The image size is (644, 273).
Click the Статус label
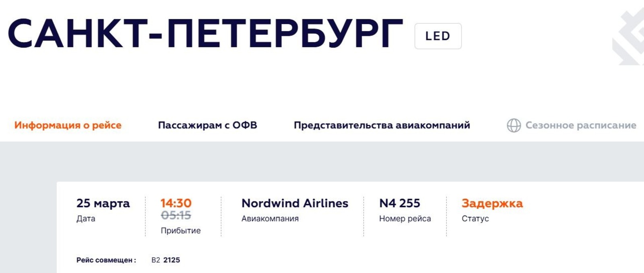click(x=475, y=219)
